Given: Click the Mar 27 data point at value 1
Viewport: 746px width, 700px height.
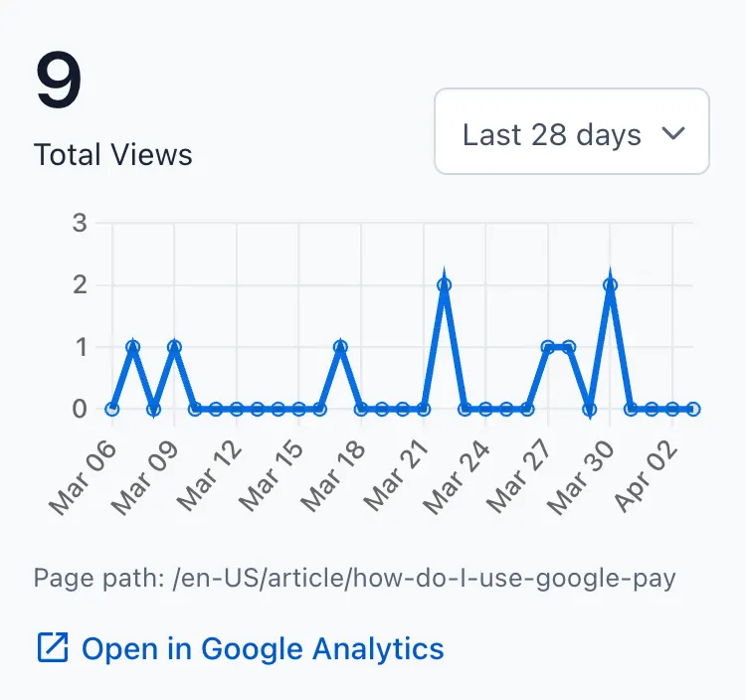Looking at the screenshot, I should click(548, 347).
